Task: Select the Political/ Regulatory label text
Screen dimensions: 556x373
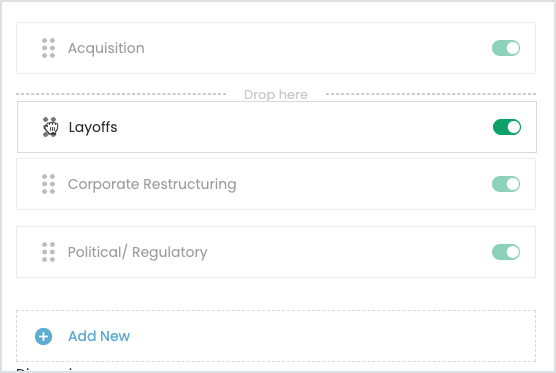Action: coord(138,252)
